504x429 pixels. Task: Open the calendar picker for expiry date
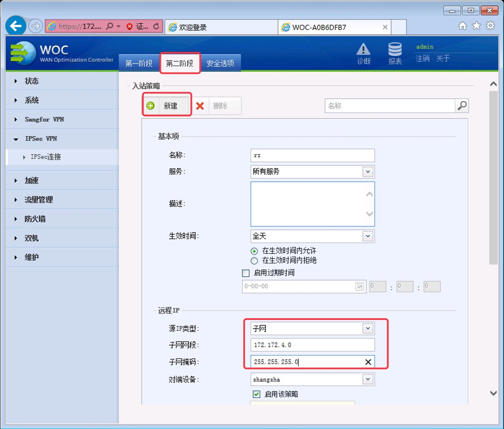360,286
